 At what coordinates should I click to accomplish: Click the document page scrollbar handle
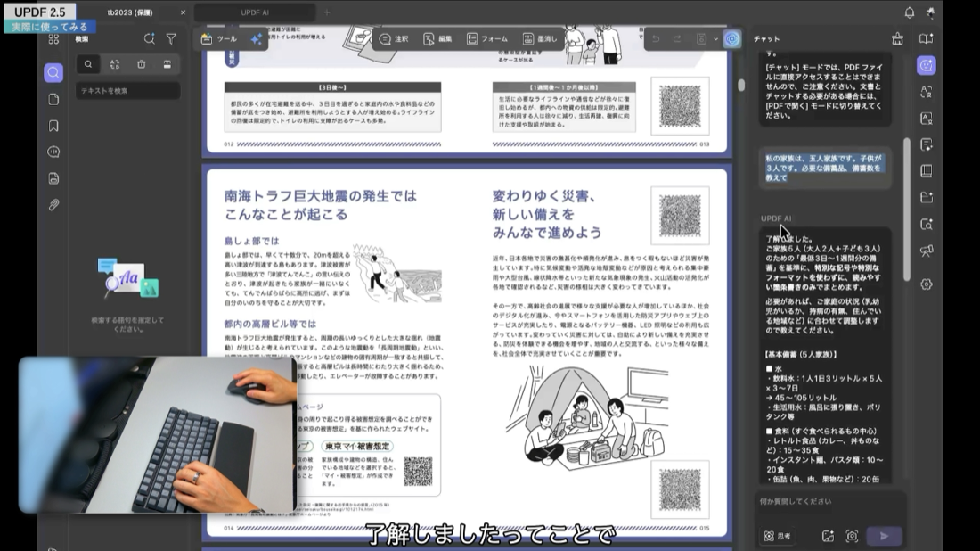click(741, 85)
